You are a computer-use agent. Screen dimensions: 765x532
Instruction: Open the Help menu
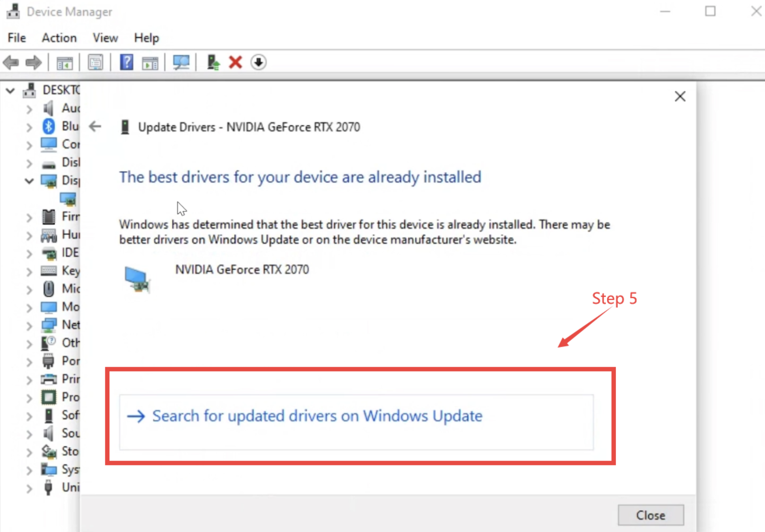[x=147, y=38]
